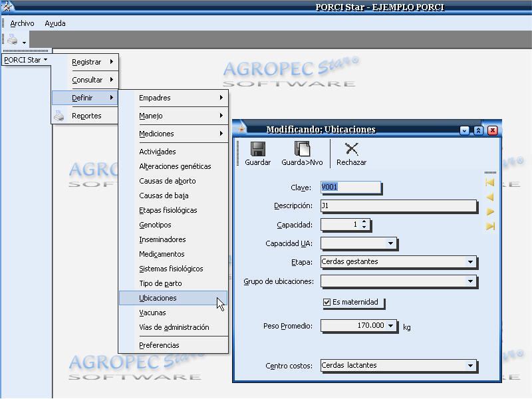Image resolution: width=532 pixels, height=399 pixels.
Task: Click into the Clave field
Action: pos(351,187)
